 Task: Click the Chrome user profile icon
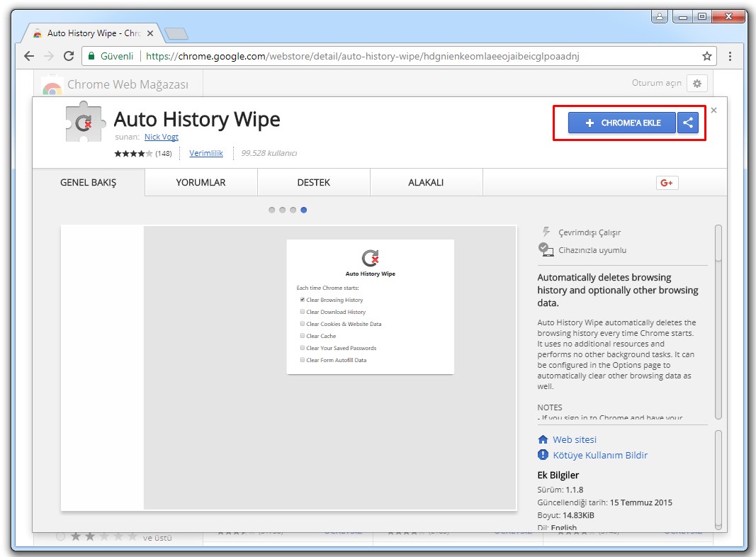pyautogui.click(x=659, y=16)
